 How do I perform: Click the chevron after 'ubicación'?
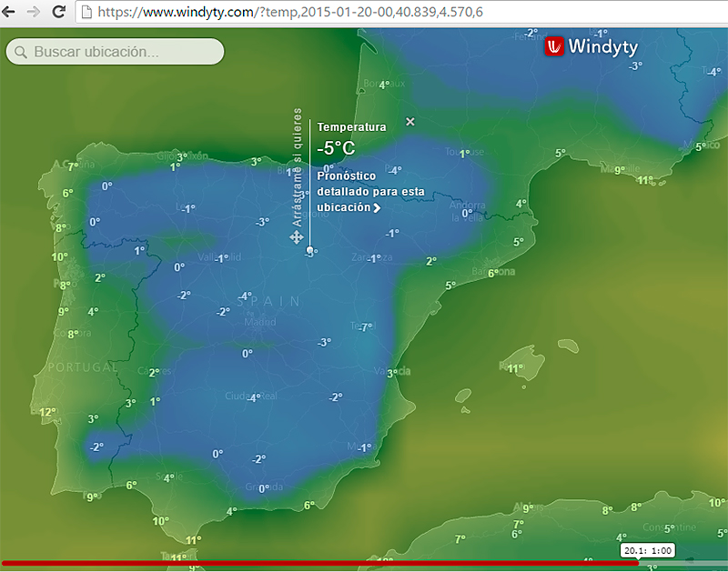tap(377, 208)
